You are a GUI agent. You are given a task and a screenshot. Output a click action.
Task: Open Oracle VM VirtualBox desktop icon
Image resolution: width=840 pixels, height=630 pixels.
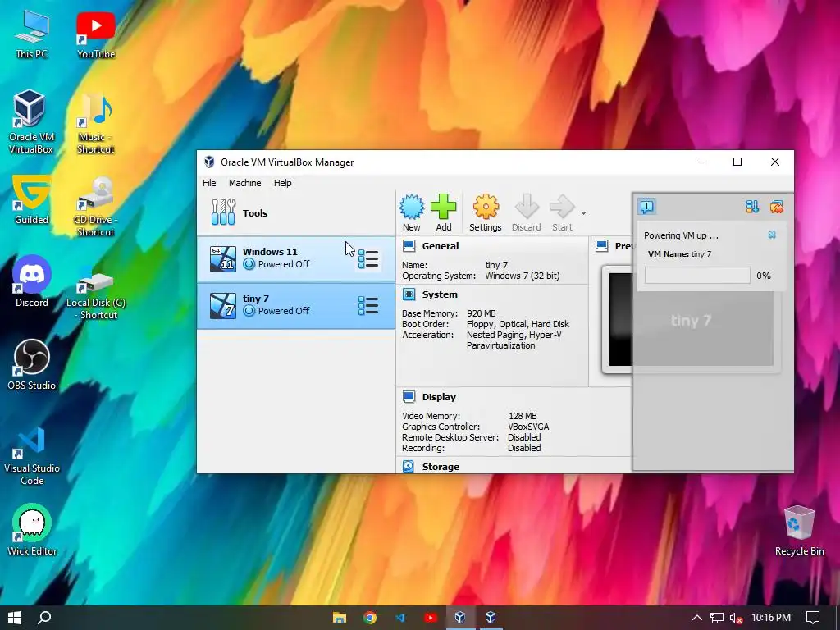30,122
